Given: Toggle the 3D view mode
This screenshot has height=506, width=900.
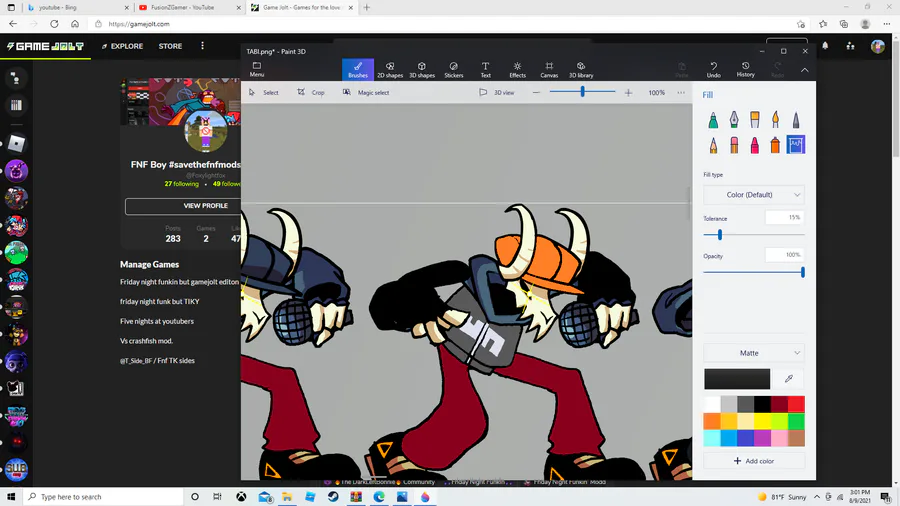Looking at the screenshot, I should (x=496, y=92).
